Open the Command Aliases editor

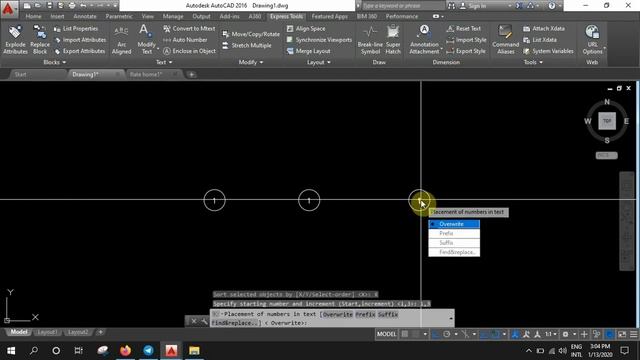click(x=505, y=39)
